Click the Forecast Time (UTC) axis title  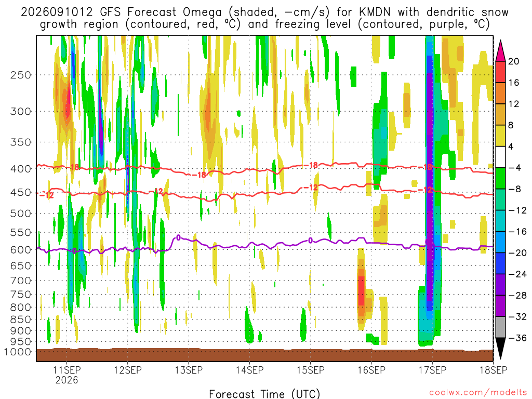point(264,394)
